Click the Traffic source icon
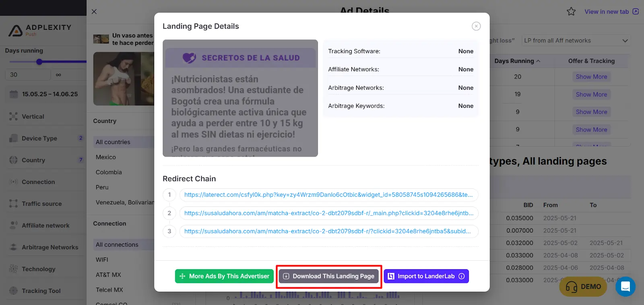 (13, 204)
